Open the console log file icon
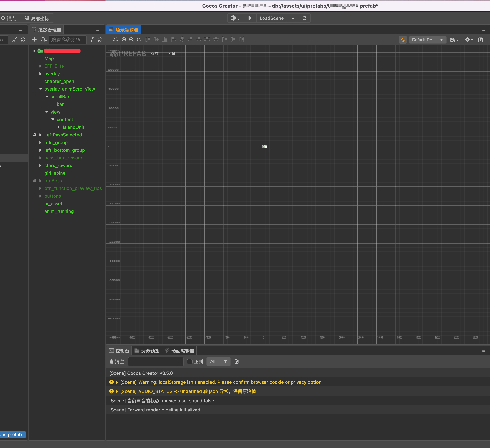 [x=236, y=361]
